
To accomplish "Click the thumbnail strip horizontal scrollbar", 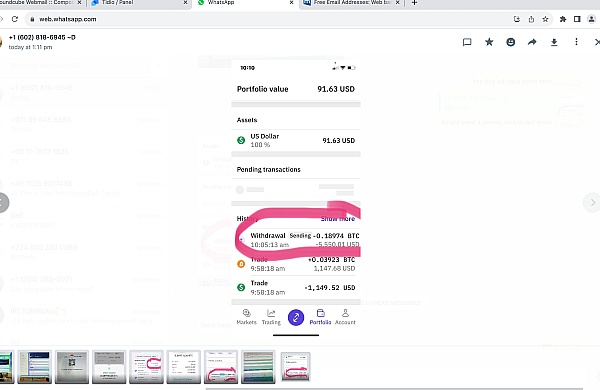I will coord(394,388).
